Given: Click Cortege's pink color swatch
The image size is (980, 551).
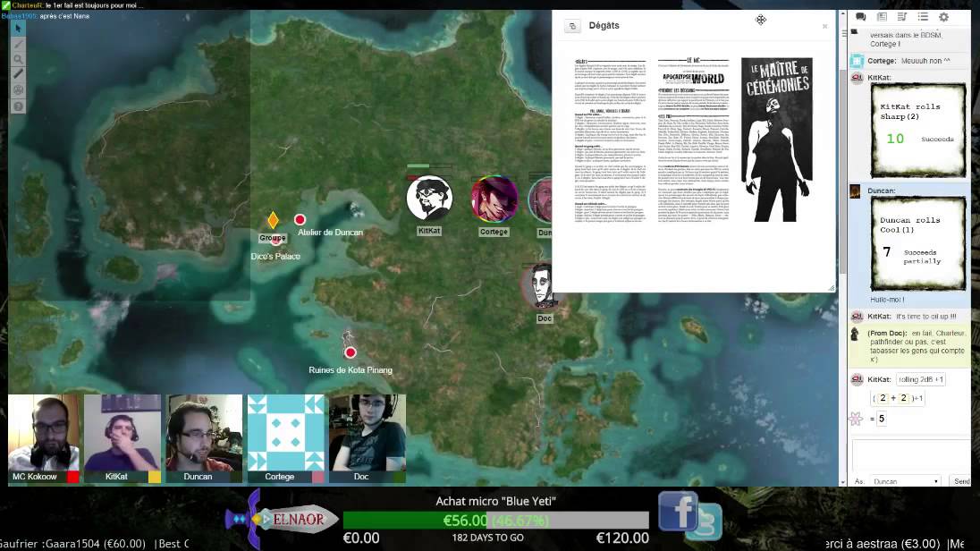Looking at the screenshot, I should (318, 477).
